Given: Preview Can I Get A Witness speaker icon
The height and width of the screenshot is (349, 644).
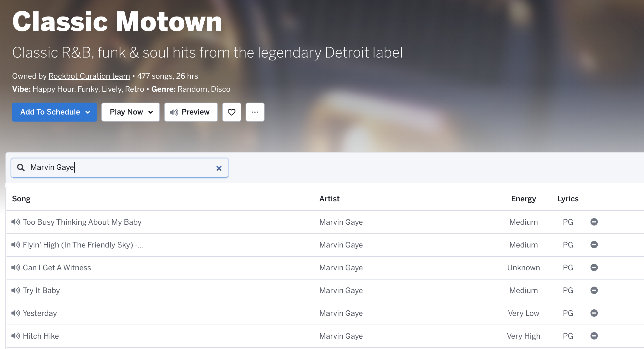Looking at the screenshot, I should point(16,268).
